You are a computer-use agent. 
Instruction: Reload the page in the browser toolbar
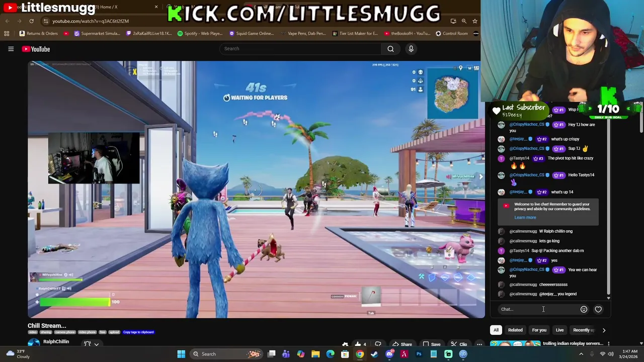[x=31, y=21]
